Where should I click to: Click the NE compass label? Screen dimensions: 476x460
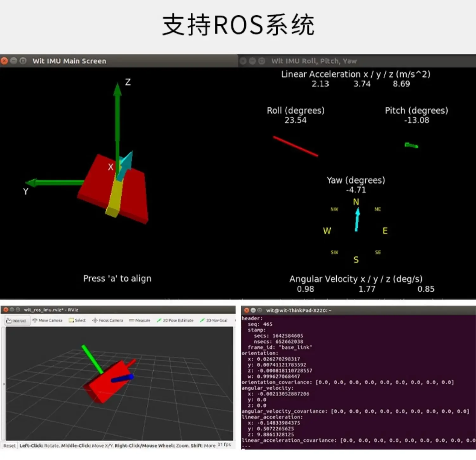[378, 209]
